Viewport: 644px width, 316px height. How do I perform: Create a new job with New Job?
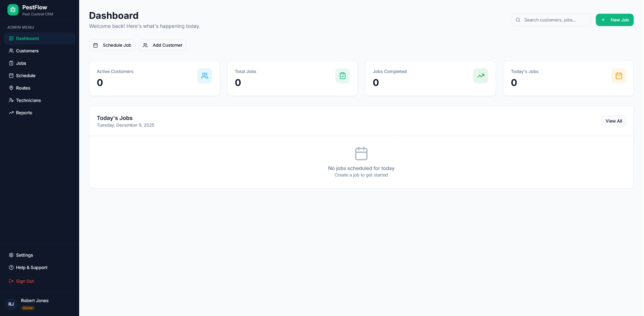point(614,20)
